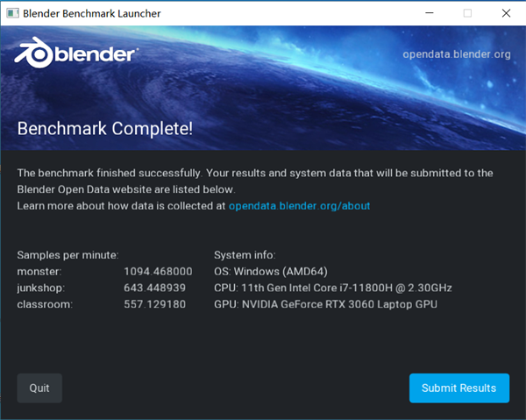Select the junkshop benchmark label
This screenshot has height=420, width=526.
point(41,288)
